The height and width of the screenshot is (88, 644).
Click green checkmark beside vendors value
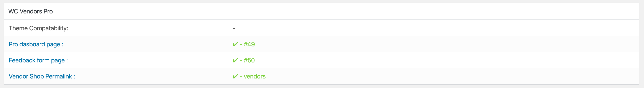tap(235, 76)
